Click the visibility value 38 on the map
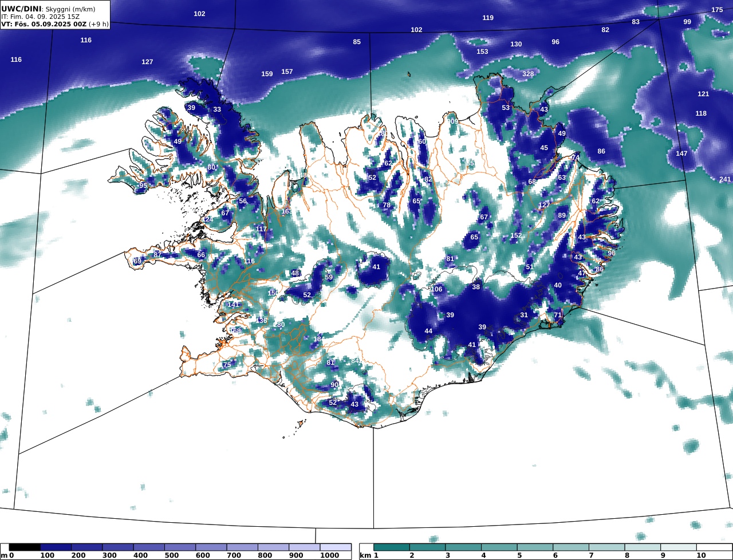Image resolution: width=733 pixels, height=560 pixels. [x=476, y=287]
